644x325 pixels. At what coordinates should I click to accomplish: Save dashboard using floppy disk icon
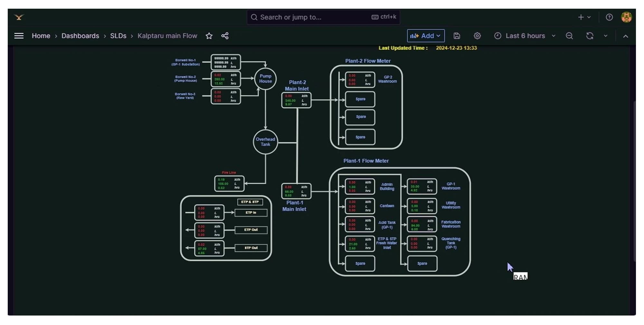point(457,36)
